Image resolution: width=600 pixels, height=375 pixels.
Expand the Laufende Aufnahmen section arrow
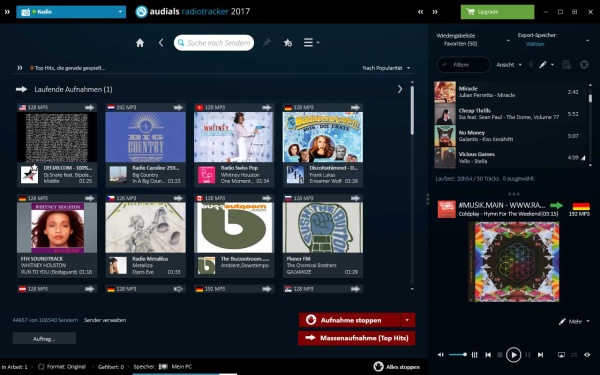[400, 89]
